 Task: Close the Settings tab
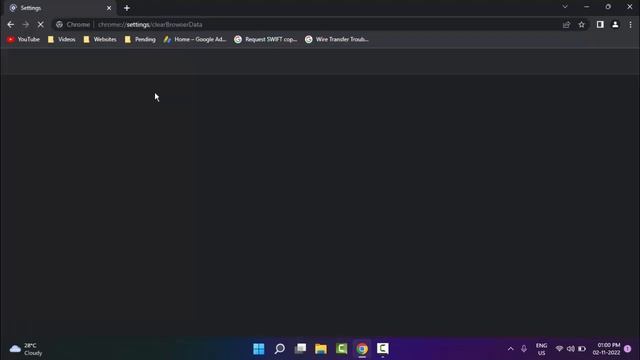(109, 8)
